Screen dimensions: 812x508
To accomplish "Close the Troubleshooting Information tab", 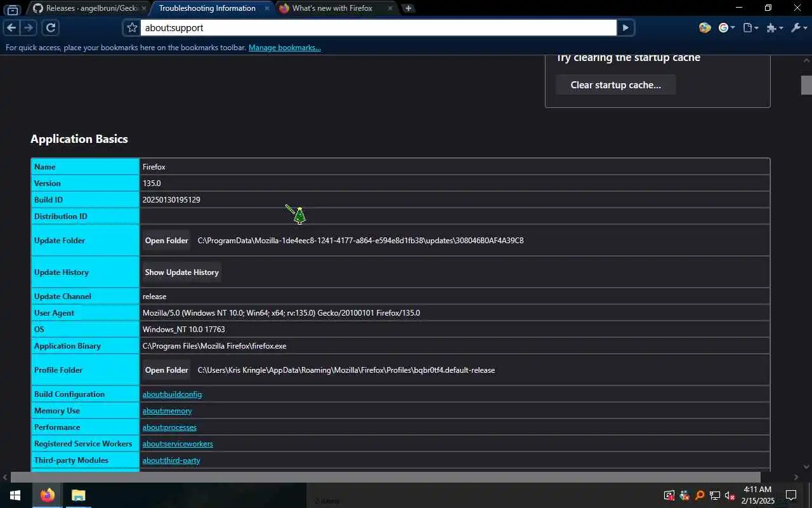I will point(266,8).
